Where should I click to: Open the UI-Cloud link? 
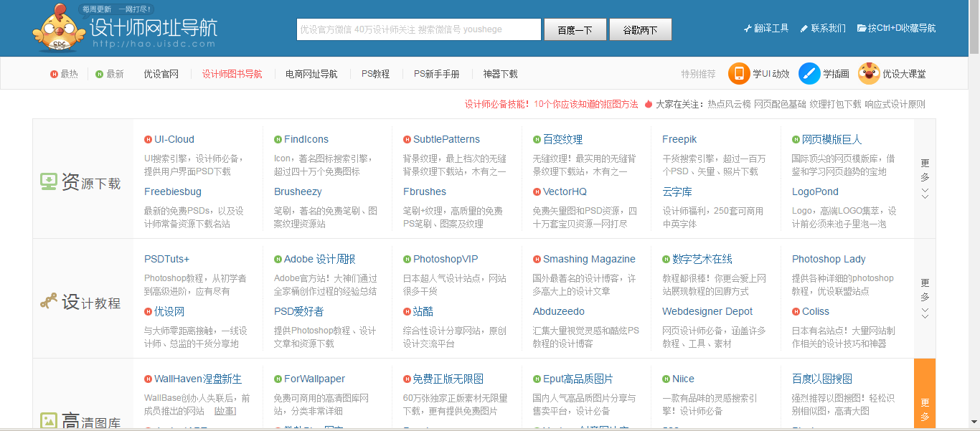(174, 139)
